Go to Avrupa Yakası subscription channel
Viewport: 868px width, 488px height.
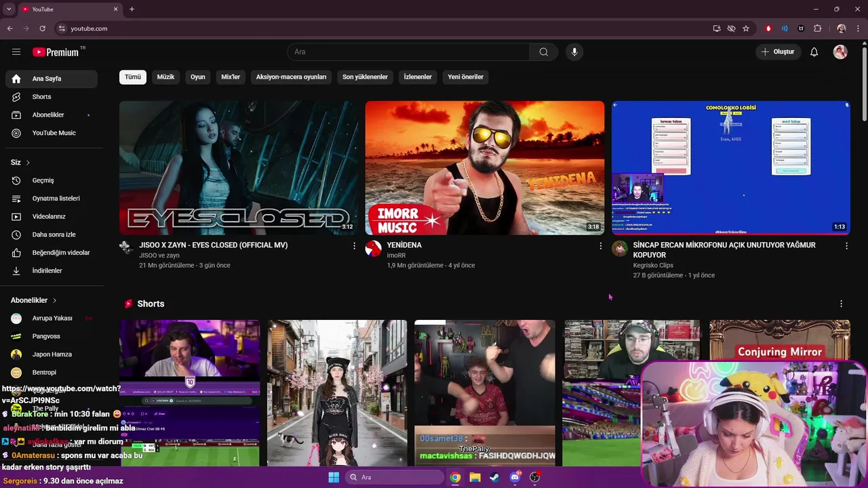(x=52, y=319)
